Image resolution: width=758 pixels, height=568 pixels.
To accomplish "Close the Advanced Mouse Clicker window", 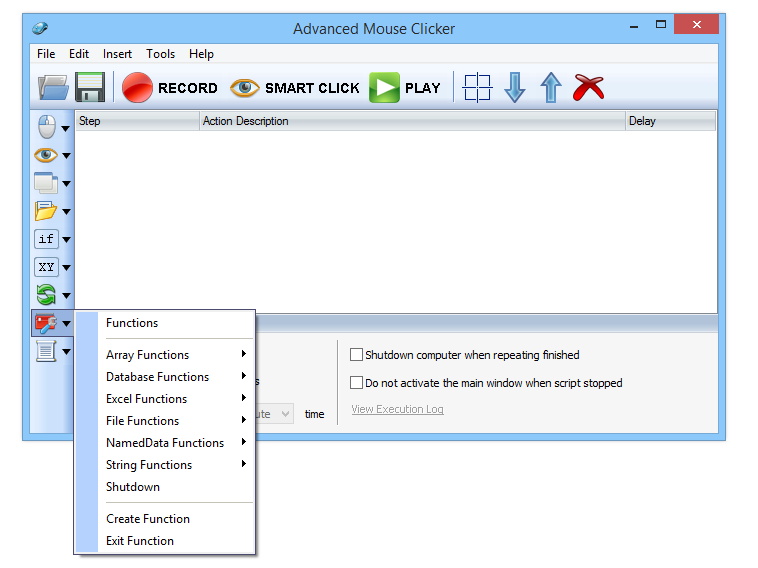I will 696,24.
